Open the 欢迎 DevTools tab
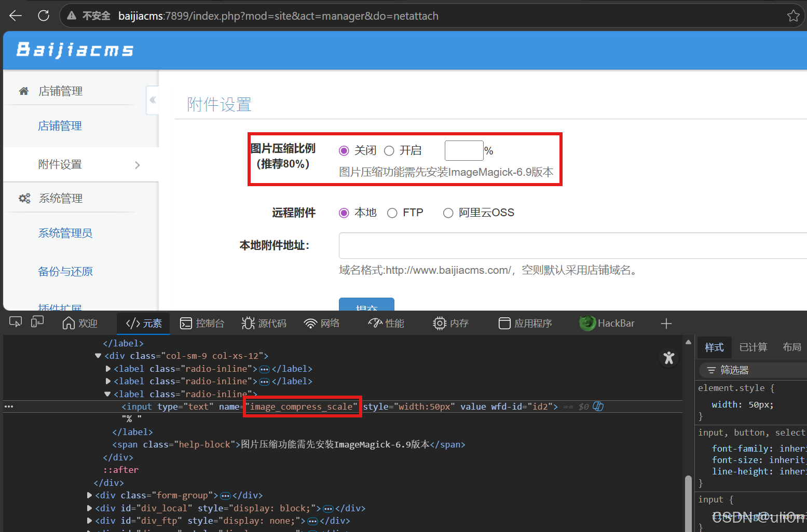Viewport: 807px width, 532px height. click(x=80, y=323)
